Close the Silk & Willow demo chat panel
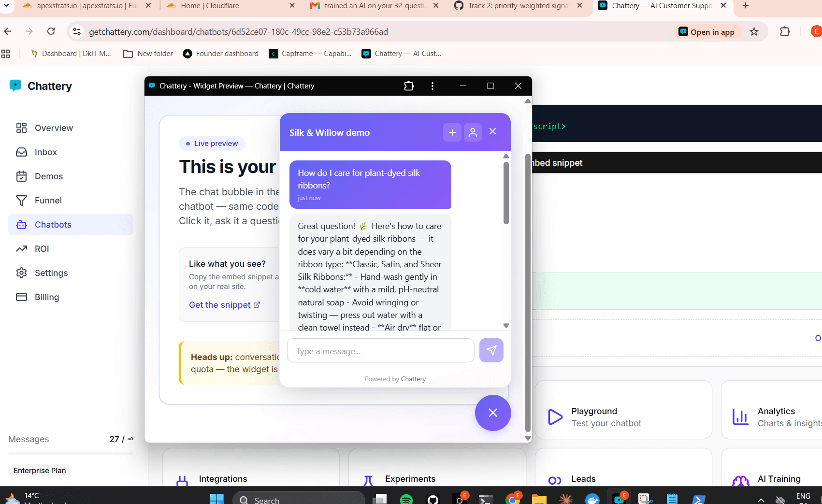Screen dimensions: 822x504 click(x=493, y=131)
